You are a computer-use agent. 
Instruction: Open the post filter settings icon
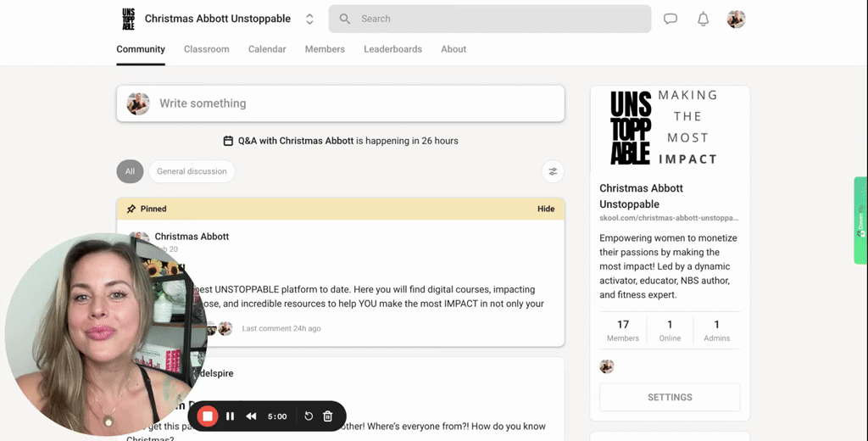click(x=553, y=171)
